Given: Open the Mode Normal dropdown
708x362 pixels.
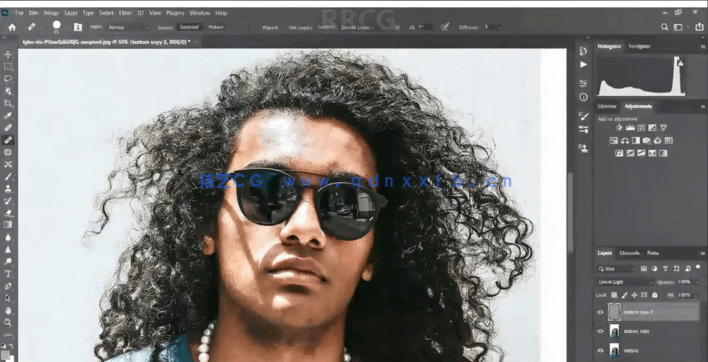Looking at the screenshot, I should pos(128,28).
